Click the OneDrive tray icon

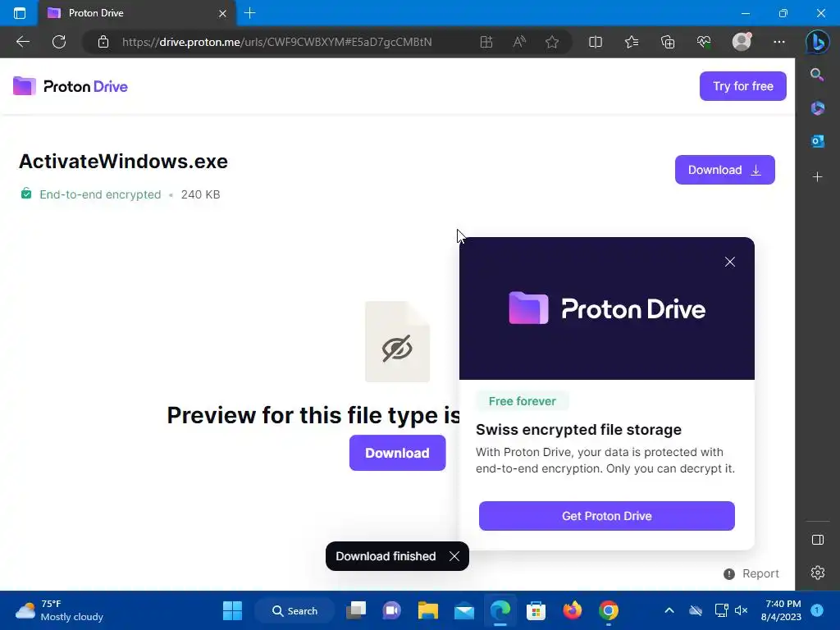696,610
